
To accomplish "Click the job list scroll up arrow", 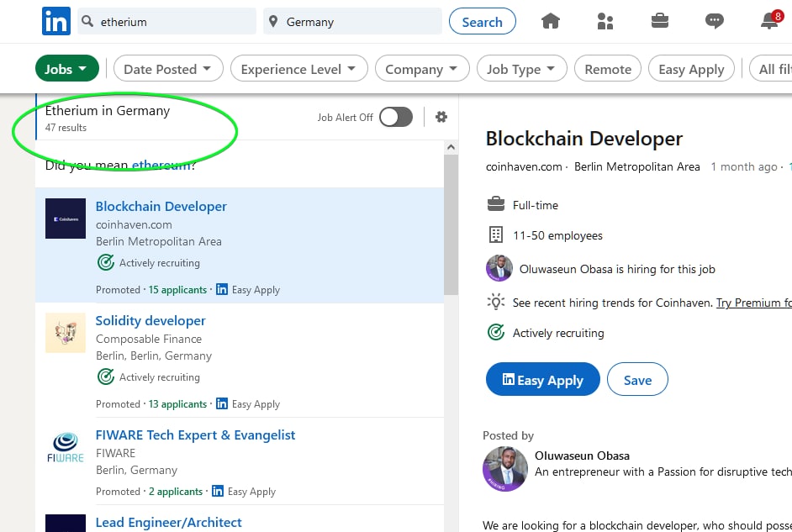I will (x=451, y=147).
